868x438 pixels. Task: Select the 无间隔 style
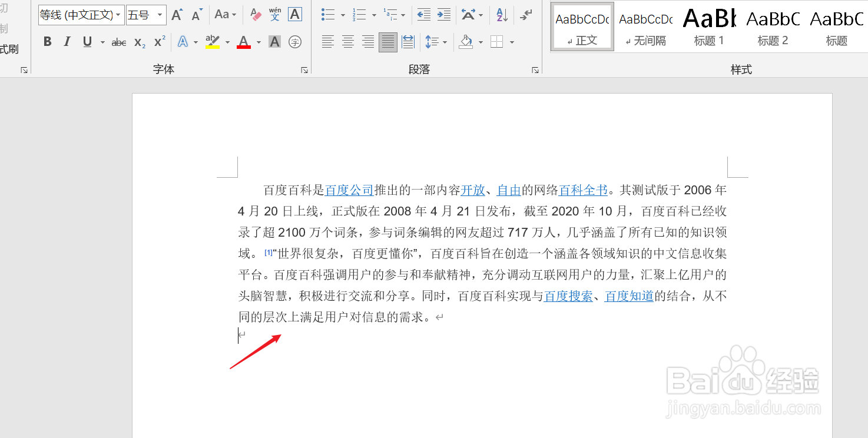coord(646,26)
